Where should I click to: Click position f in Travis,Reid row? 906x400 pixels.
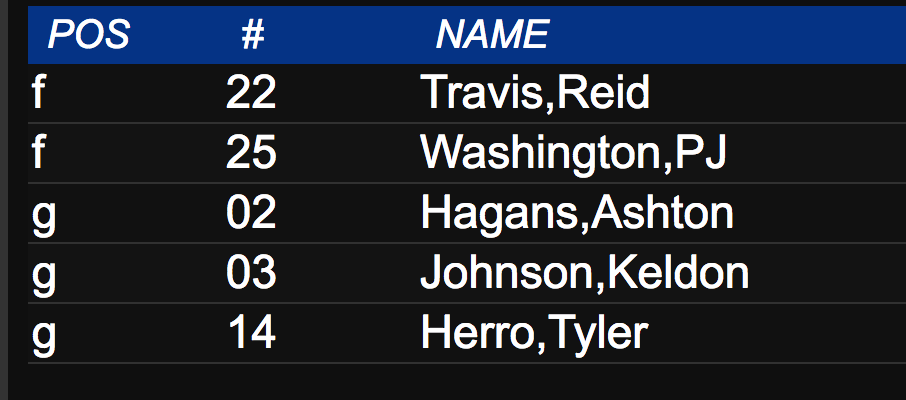[38, 92]
